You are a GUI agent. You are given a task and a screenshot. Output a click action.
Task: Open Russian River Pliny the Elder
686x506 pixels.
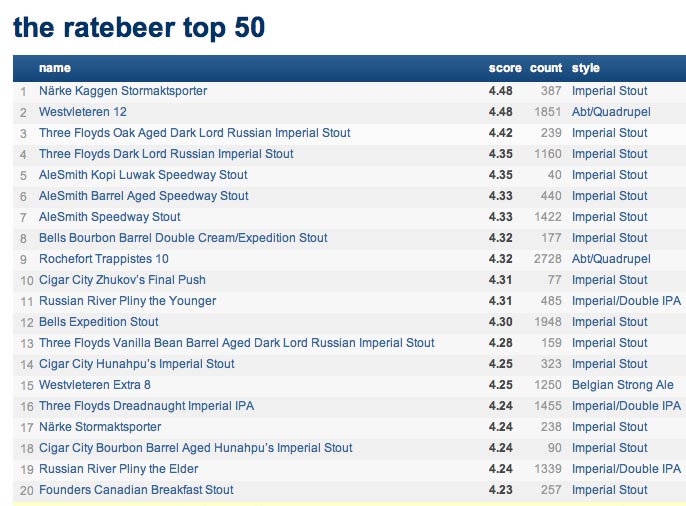[119, 469]
